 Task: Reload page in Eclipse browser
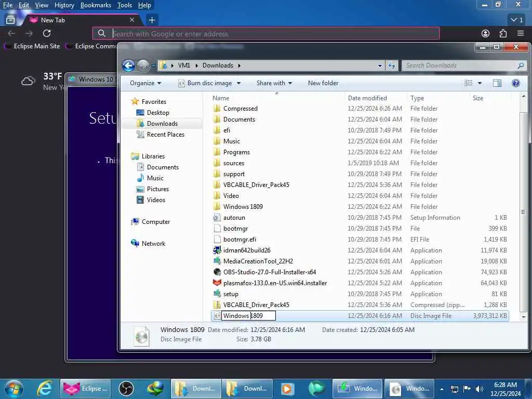click(47, 33)
